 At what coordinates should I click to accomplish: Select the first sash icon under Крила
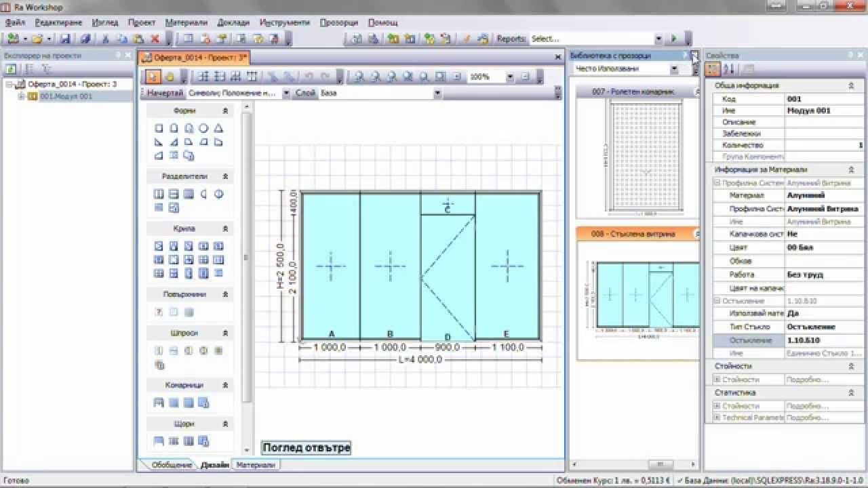159,246
